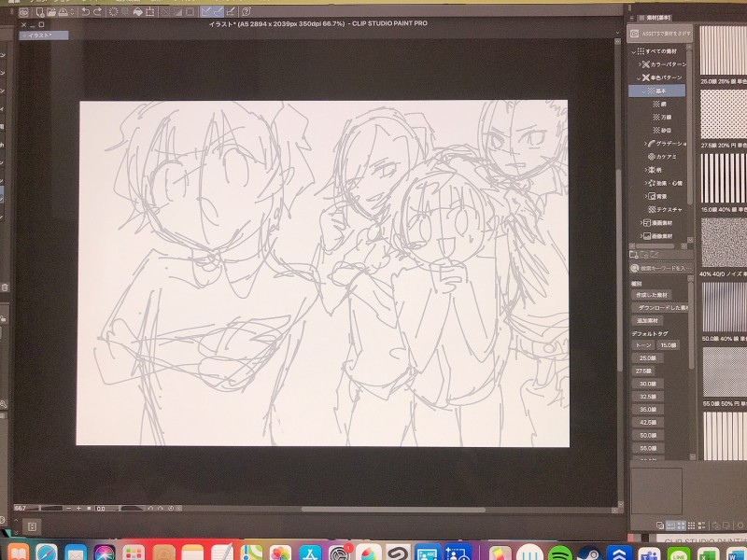Image resolution: width=747 pixels, height=560 pixels.
Task: Toggle Snap to Ruler
Action: [206, 11]
